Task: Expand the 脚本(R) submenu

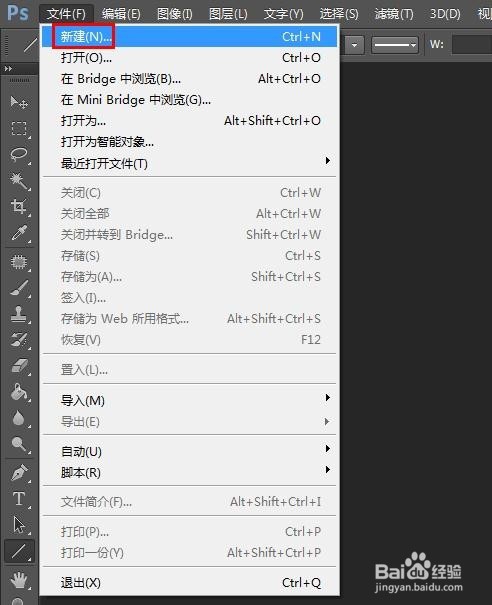Action: point(189,472)
